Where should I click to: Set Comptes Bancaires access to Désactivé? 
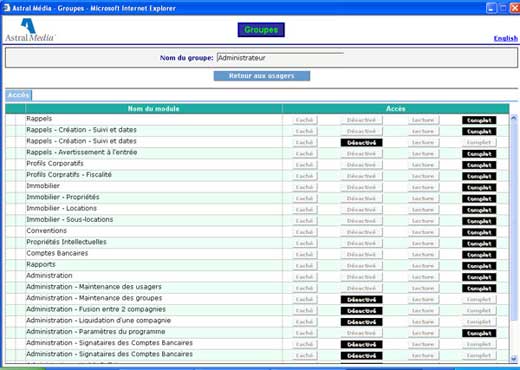click(x=361, y=255)
